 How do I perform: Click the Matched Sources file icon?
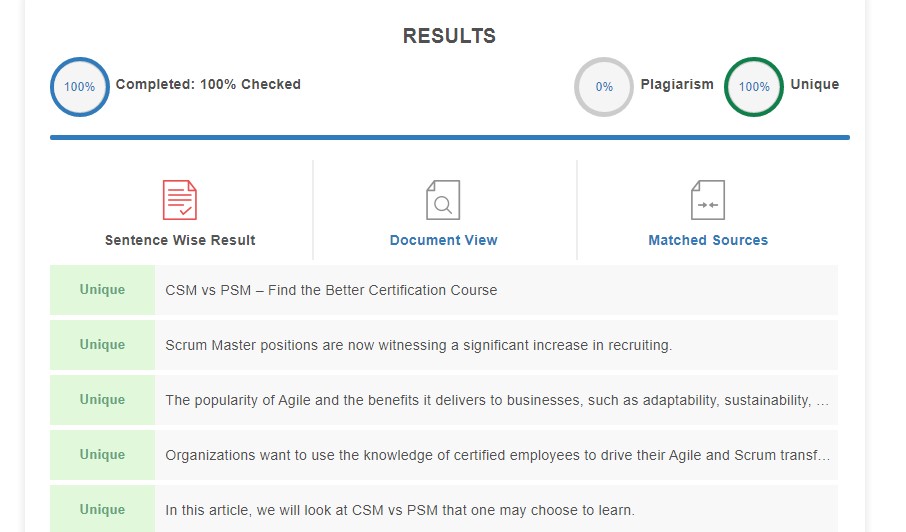coord(708,200)
